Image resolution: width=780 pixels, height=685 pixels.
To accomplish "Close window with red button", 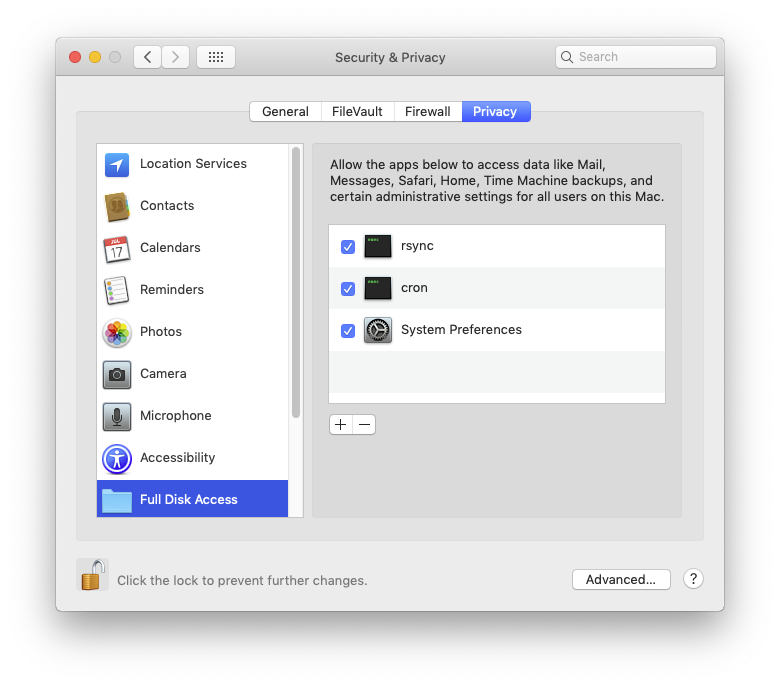I will click(75, 57).
